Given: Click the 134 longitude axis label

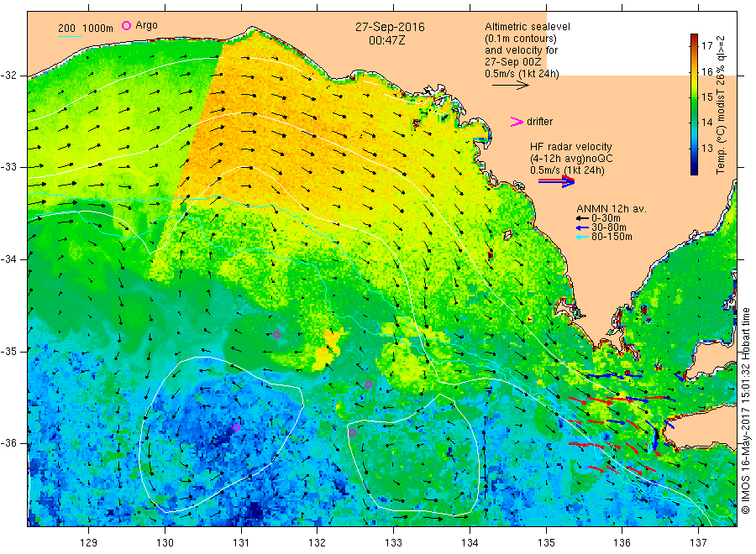Looking at the screenshot, I should click(x=470, y=543).
